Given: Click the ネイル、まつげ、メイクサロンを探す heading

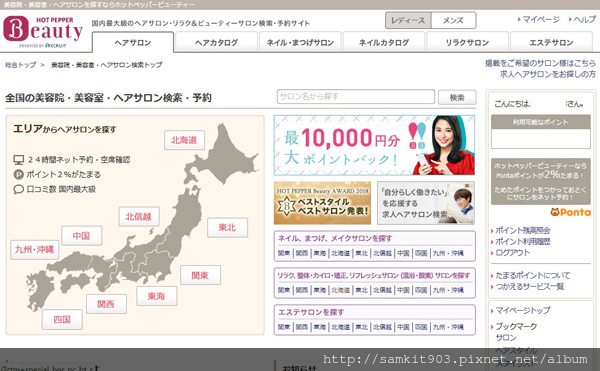Looking at the screenshot, I should pyautogui.click(x=335, y=239).
